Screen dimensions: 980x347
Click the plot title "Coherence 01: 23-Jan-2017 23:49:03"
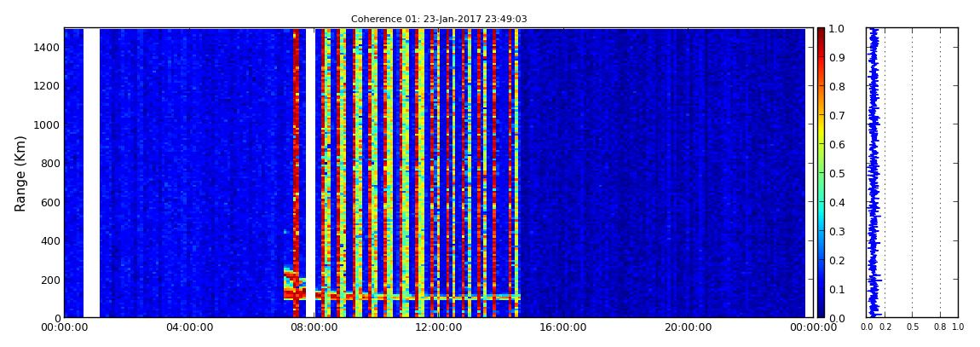click(x=439, y=19)
